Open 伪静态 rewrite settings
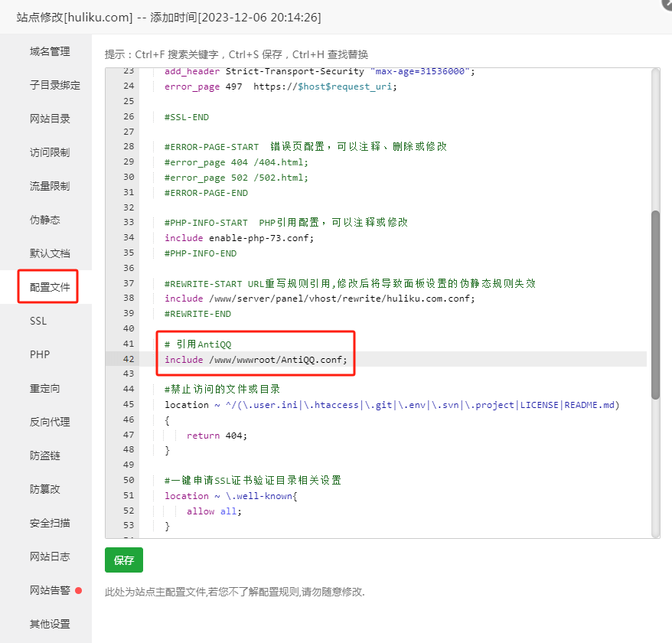Screen dimensions: 672x643 click(44, 220)
